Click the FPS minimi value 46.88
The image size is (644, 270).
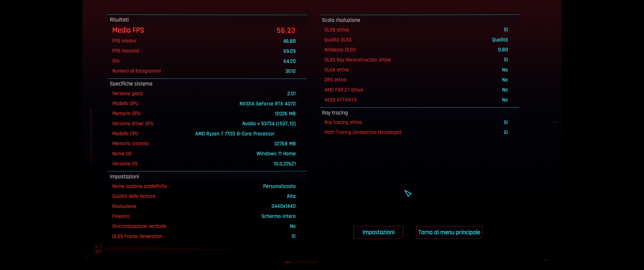[289, 41]
